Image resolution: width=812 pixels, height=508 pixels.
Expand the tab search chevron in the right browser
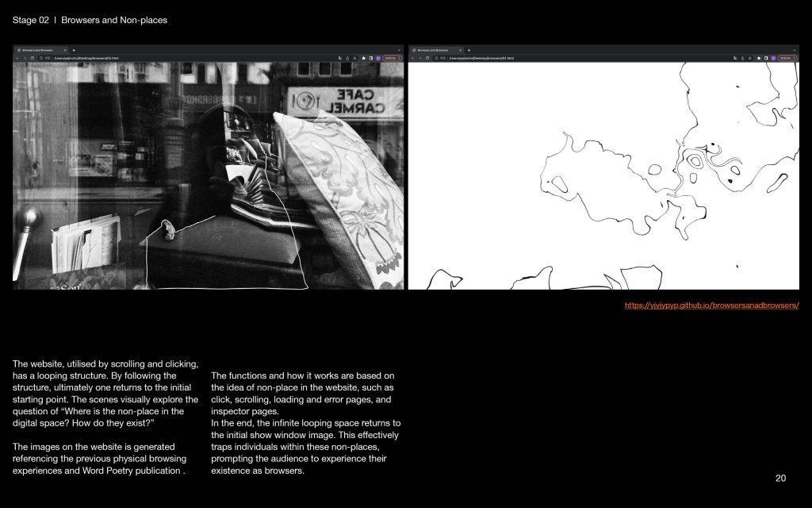tap(794, 50)
